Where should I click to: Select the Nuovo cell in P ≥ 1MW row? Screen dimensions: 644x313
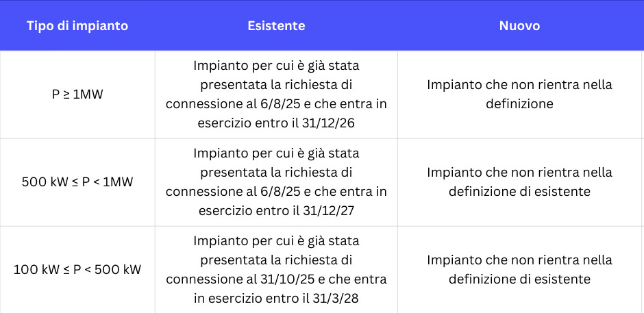click(519, 95)
